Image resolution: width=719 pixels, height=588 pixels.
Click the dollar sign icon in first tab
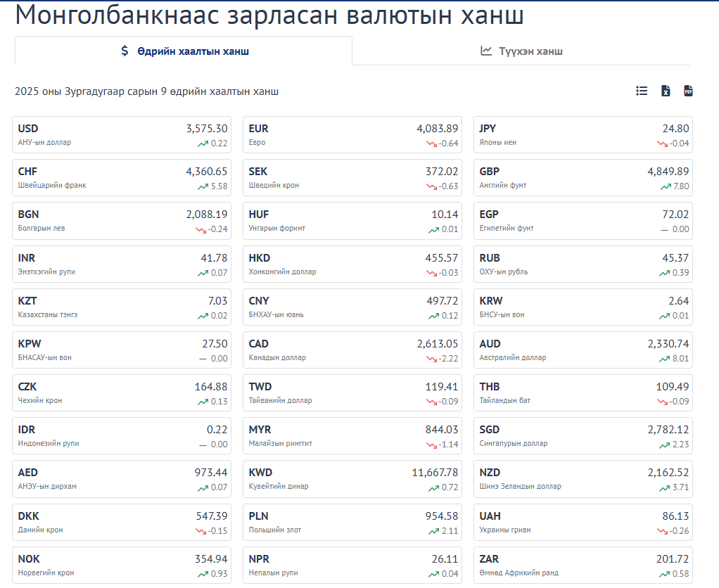click(x=125, y=51)
